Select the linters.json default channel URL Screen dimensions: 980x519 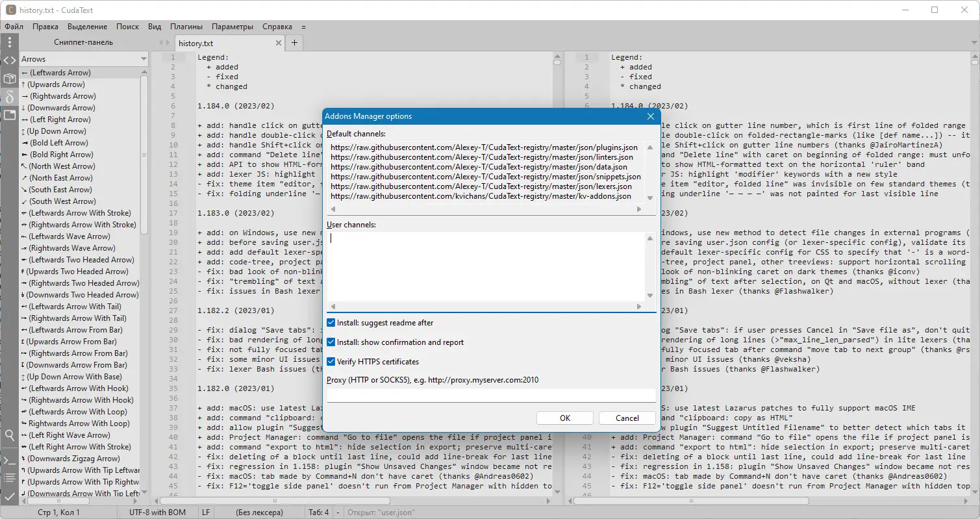click(482, 157)
